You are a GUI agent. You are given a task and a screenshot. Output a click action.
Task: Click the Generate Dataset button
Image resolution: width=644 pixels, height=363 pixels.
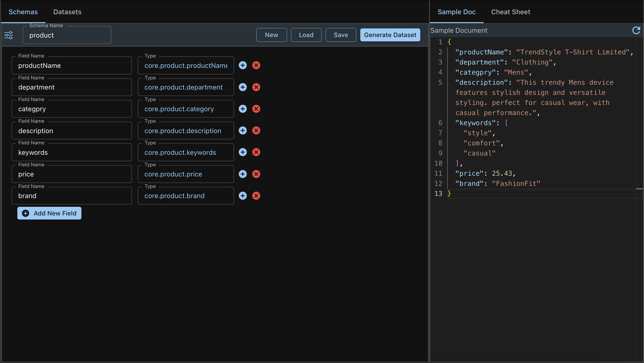[390, 34]
